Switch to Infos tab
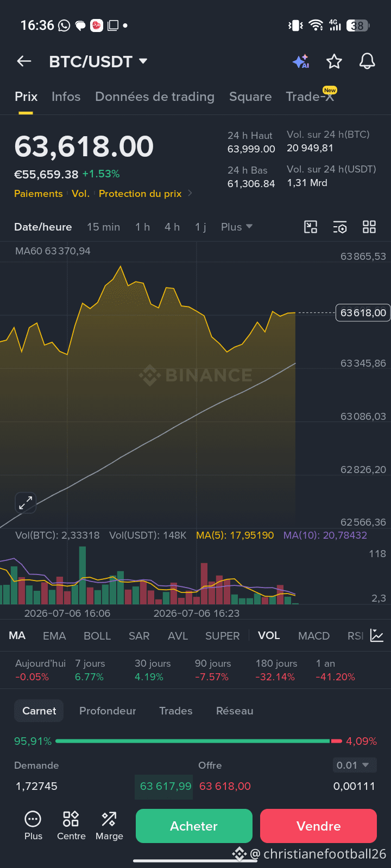 click(x=66, y=97)
